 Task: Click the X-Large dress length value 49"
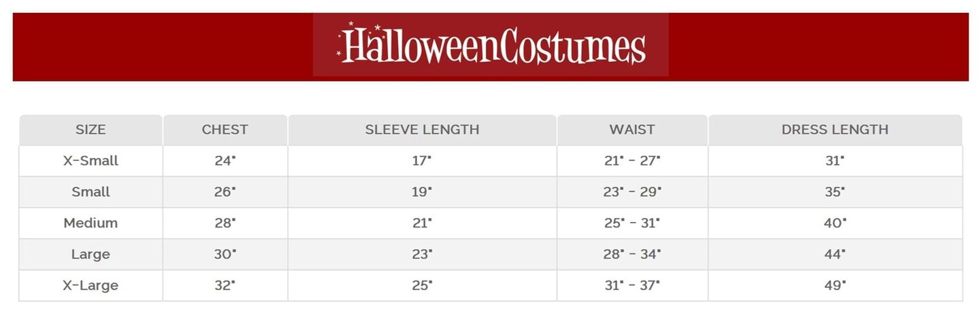tap(834, 286)
